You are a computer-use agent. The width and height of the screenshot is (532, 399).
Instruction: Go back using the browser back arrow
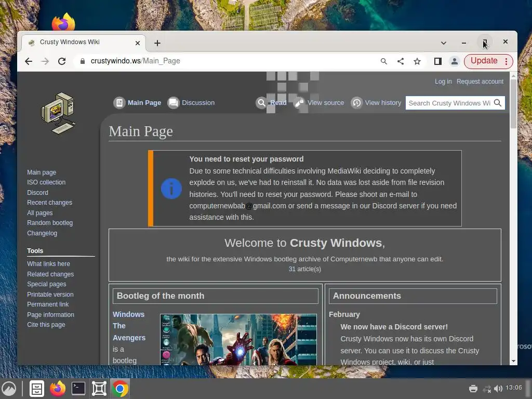(x=29, y=61)
